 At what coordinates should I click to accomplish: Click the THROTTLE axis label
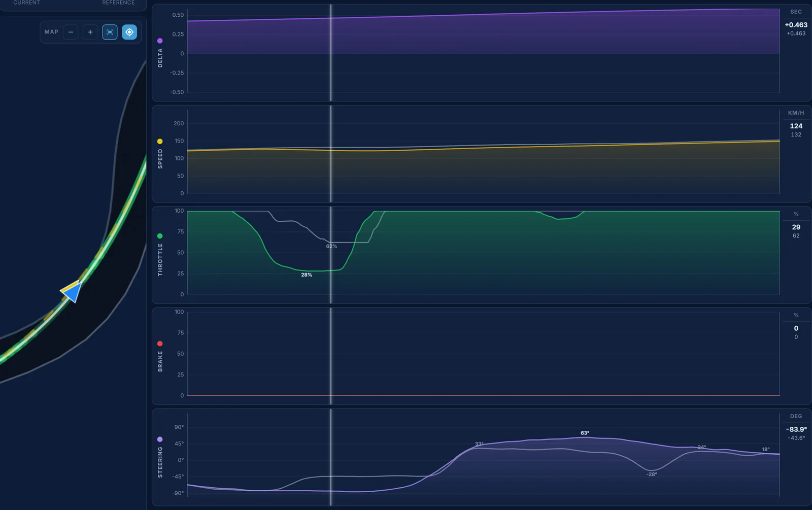pos(160,259)
